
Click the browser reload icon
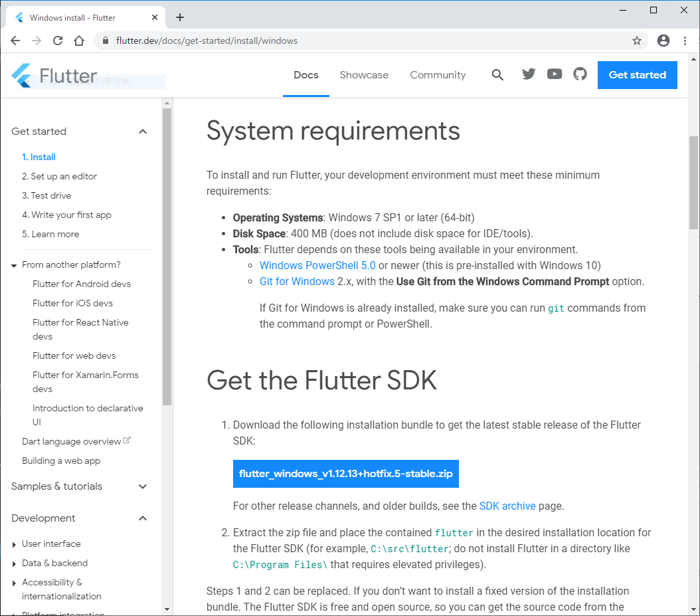58,41
